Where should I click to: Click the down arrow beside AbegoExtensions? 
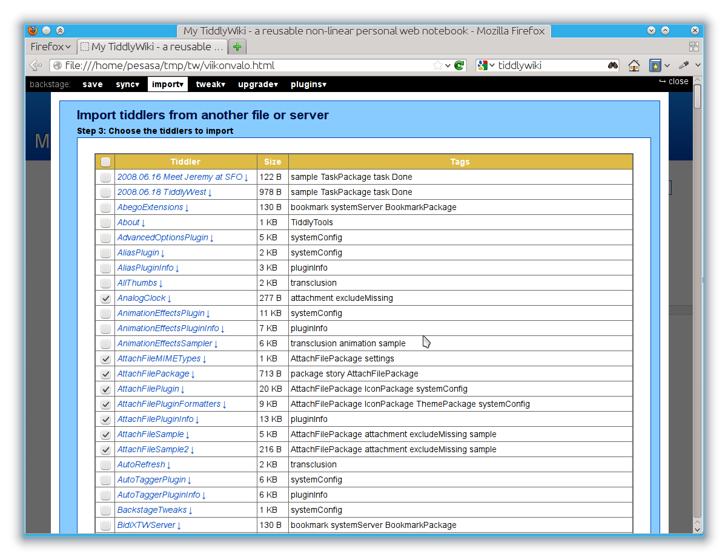(187, 208)
